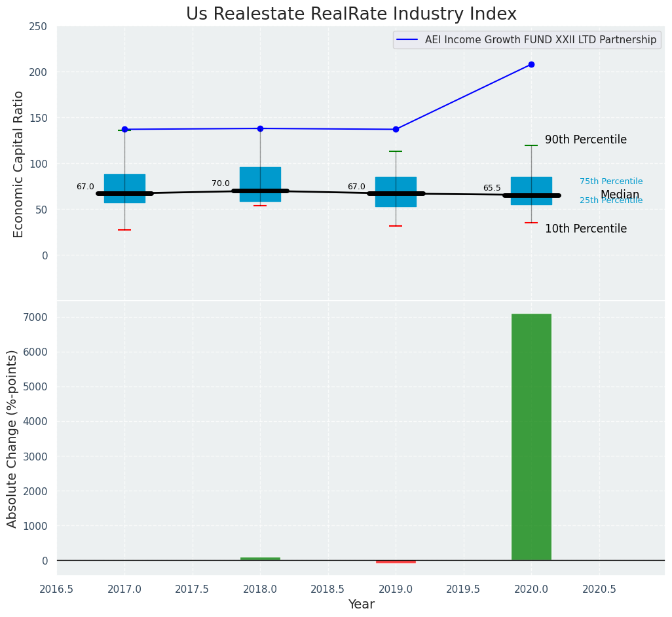Click the '75th Percentile' annotation label
Screen dimensions: 672x617
click(611, 181)
